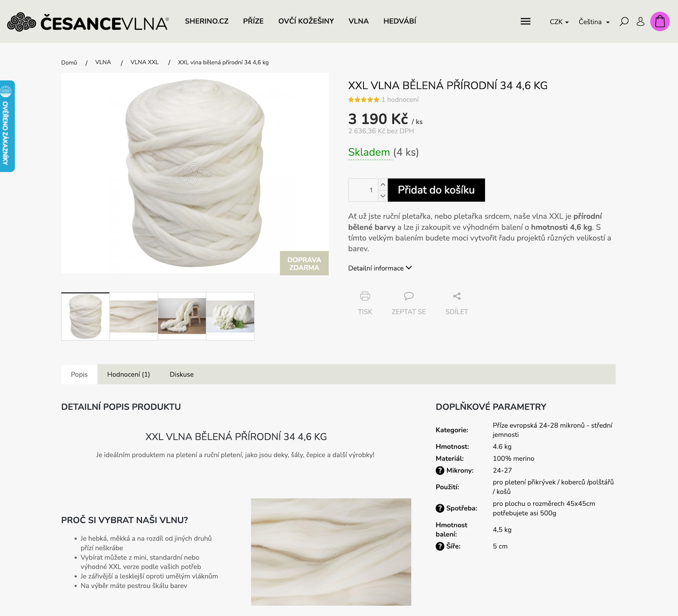Click the search magnifier icon
The height and width of the screenshot is (616, 678).
(x=624, y=21)
